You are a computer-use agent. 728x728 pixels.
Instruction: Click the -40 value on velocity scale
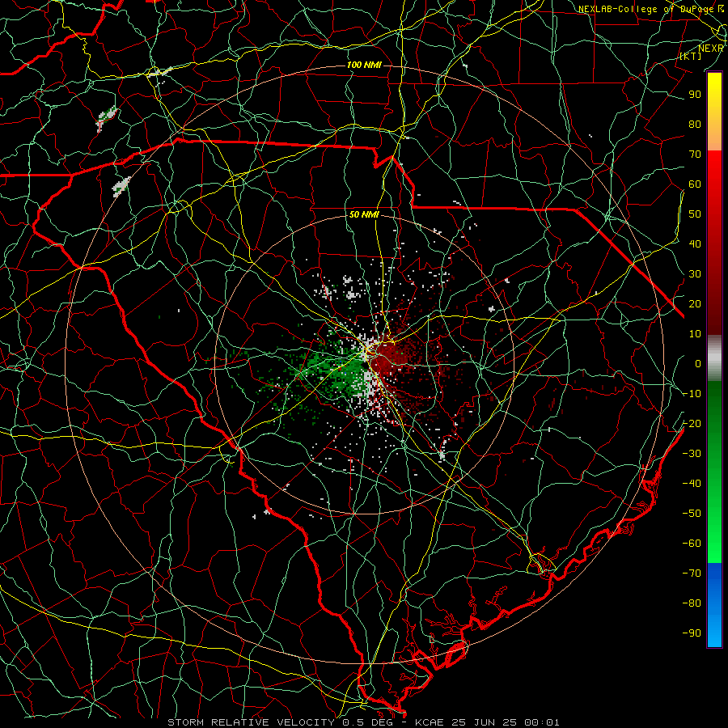point(692,484)
